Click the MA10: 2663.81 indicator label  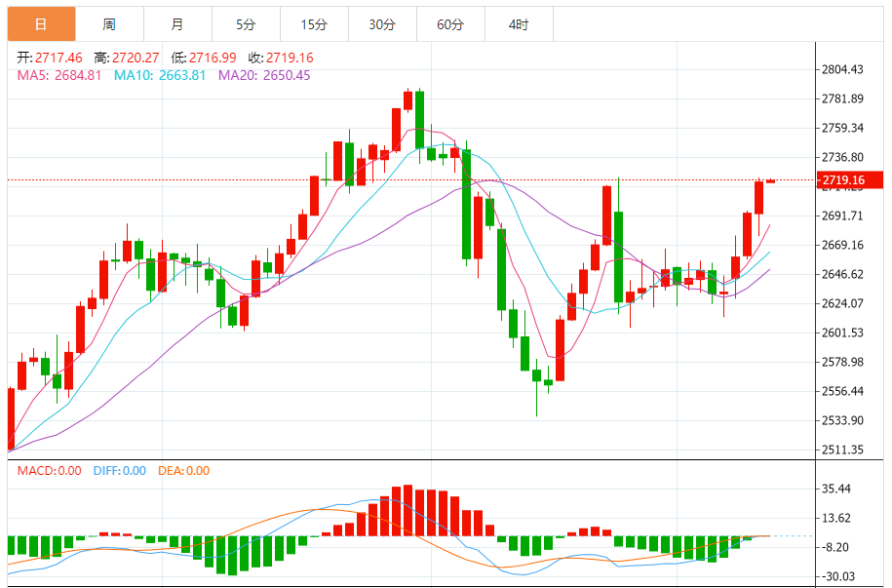160,75
